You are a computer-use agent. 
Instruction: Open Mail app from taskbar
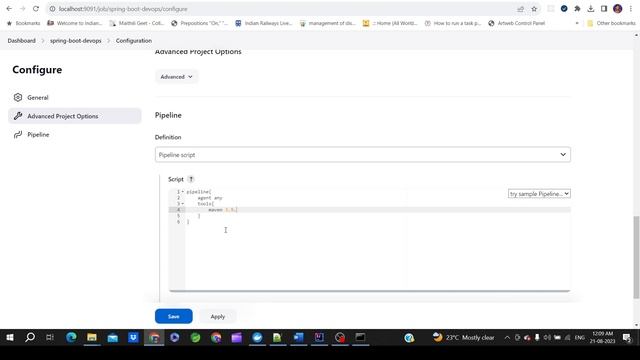coord(113,338)
